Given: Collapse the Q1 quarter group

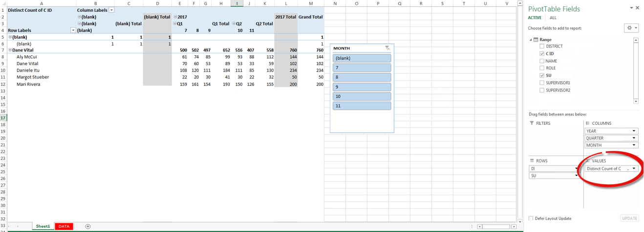Looking at the screenshot, I should click(x=175, y=23).
